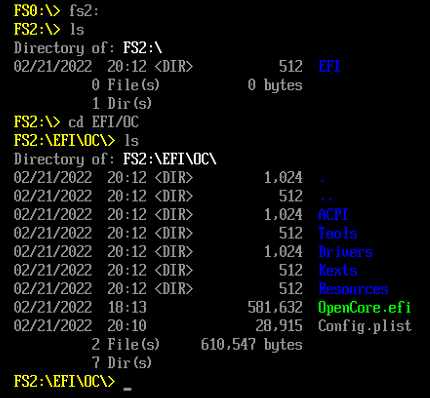
Task: Select the Resources directory entry
Action: click(x=353, y=289)
